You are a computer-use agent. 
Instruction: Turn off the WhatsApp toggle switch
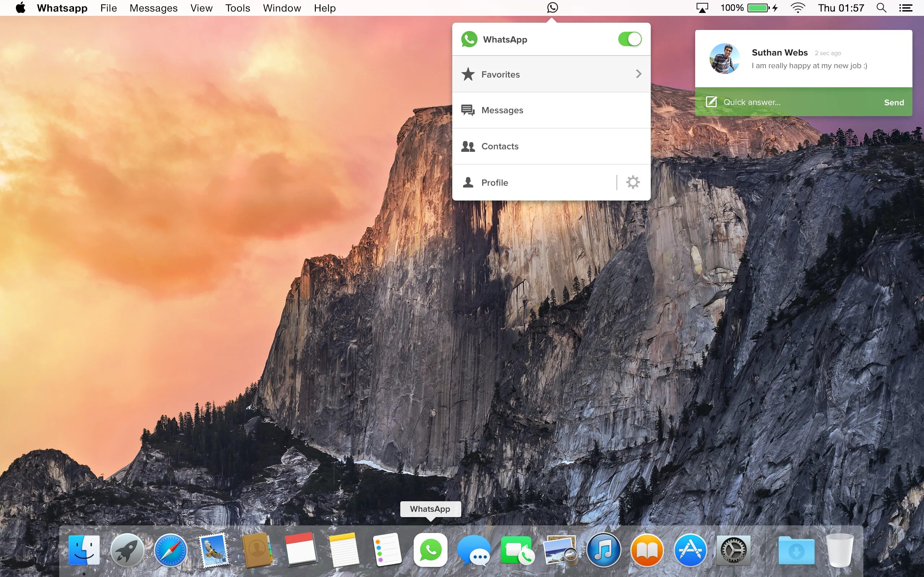click(629, 39)
